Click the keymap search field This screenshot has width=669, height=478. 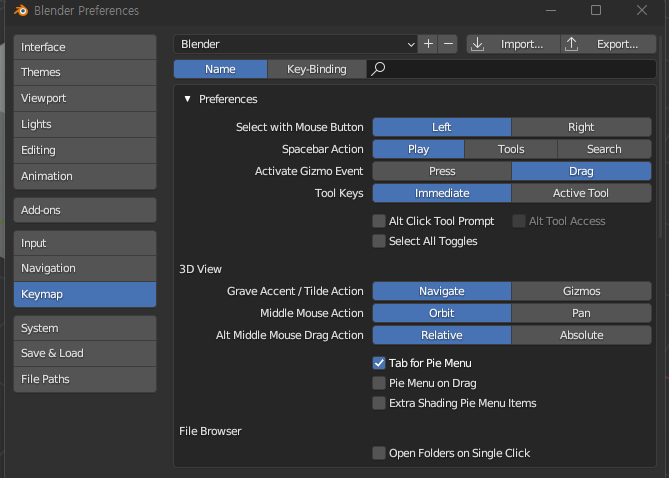point(511,69)
